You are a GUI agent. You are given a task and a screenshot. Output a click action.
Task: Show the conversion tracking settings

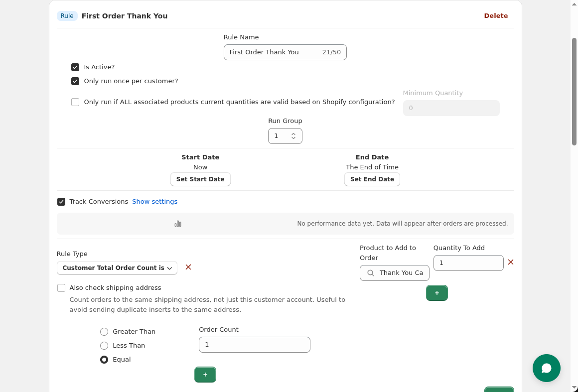coord(155,201)
